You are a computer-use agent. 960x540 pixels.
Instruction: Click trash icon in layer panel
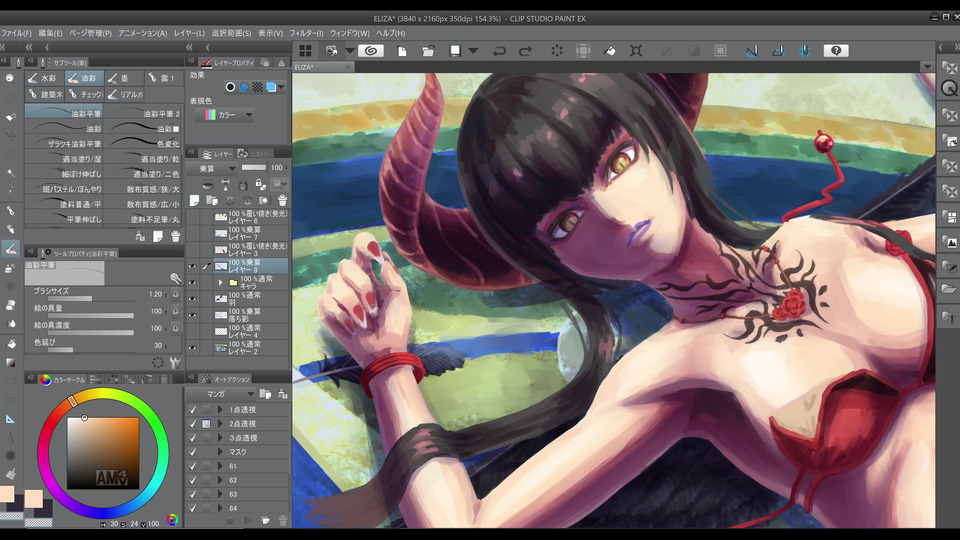point(282,200)
